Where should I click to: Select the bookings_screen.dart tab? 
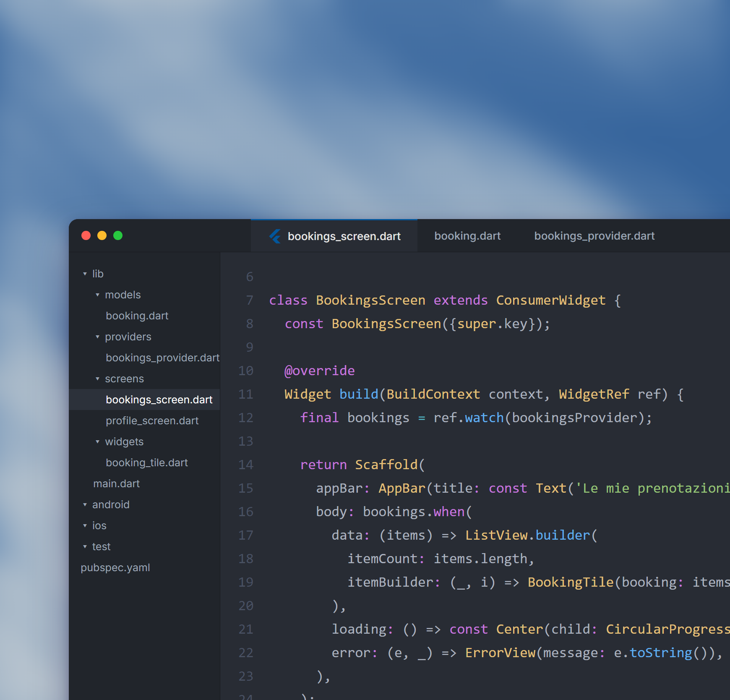click(334, 236)
